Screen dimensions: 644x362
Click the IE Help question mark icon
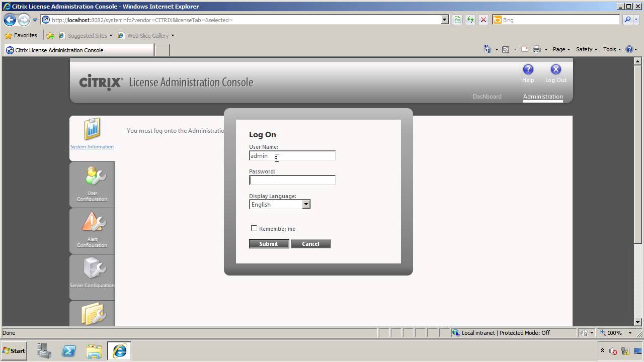(x=629, y=49)
